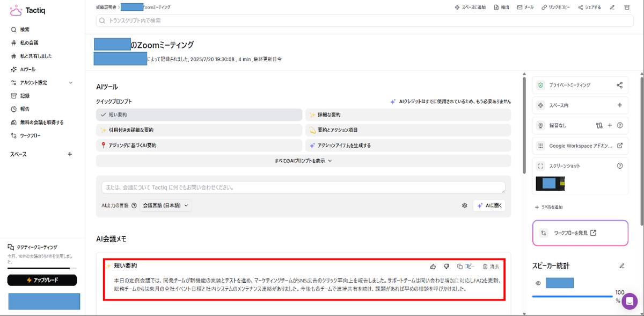Click the メール button in the top toolbar
The width and height of the screenshot is (644, 316).
(525, 8)
